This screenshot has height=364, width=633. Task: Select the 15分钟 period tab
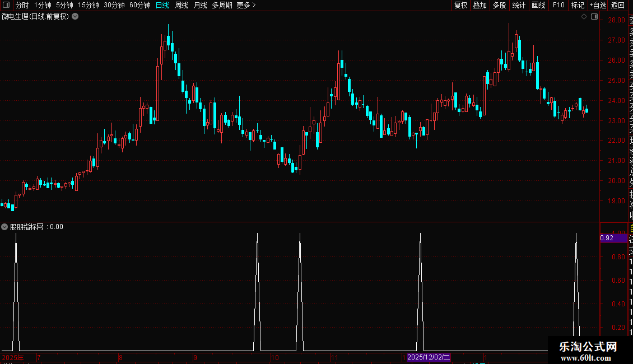point(89,5)
